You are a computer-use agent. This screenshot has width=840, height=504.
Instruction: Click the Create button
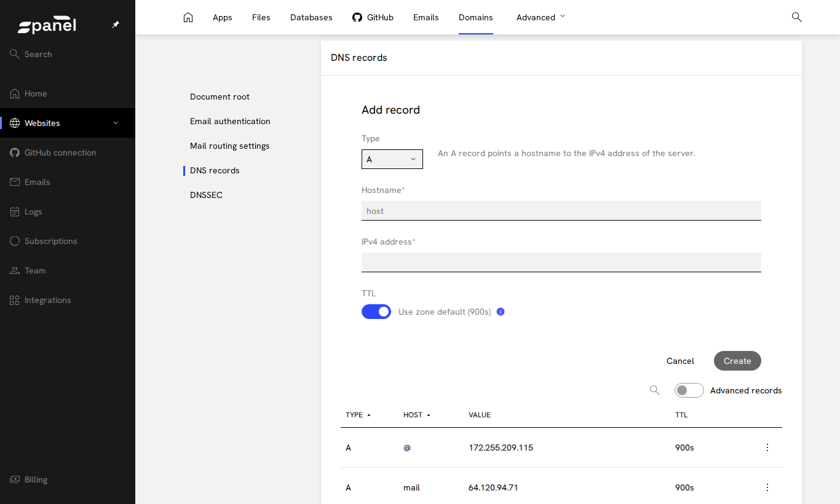(737, 361)
